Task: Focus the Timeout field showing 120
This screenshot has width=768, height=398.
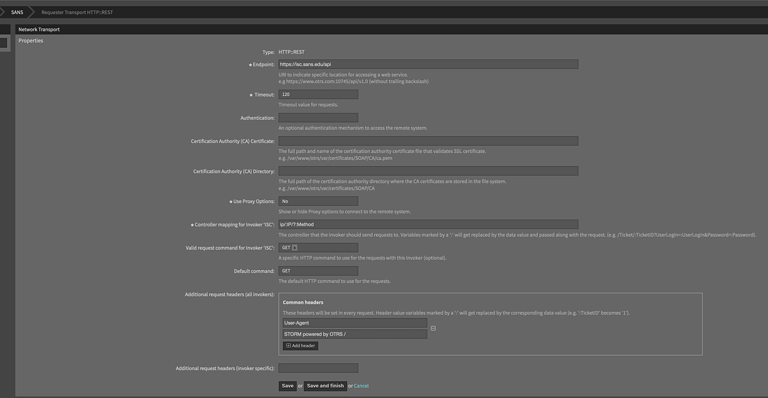Action: [x=318, y=94]
